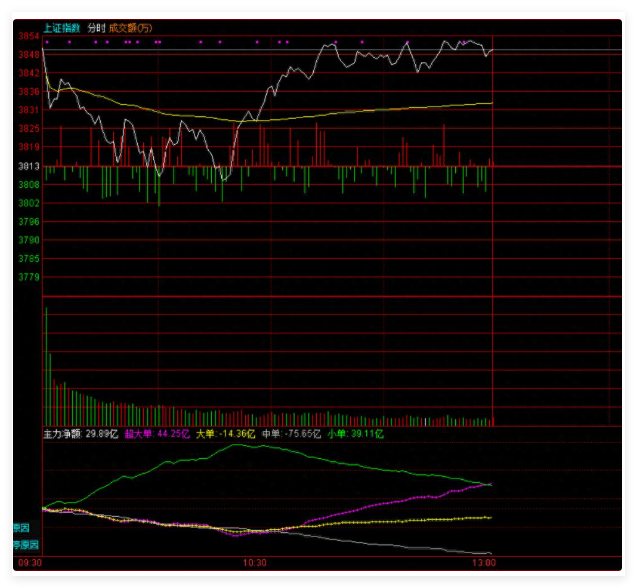Switch to the 分时 view tab
637x588 pixels.
[x=96, y=28]
